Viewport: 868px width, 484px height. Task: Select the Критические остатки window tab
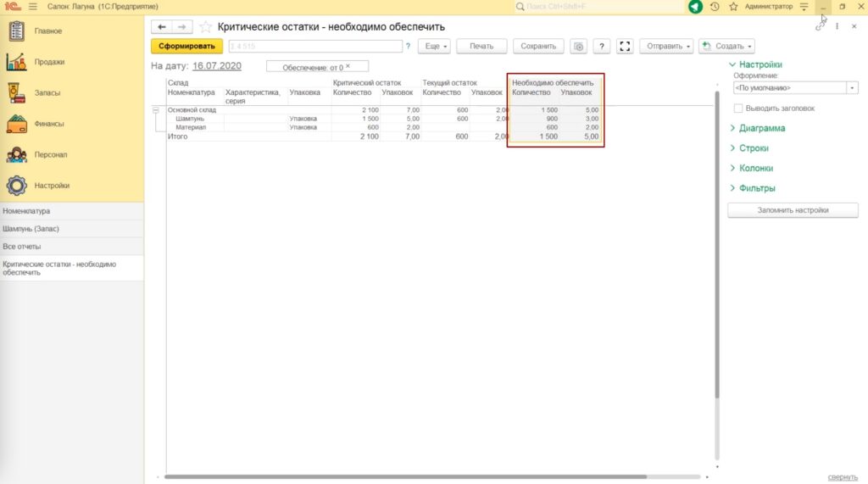coord(72,268)
